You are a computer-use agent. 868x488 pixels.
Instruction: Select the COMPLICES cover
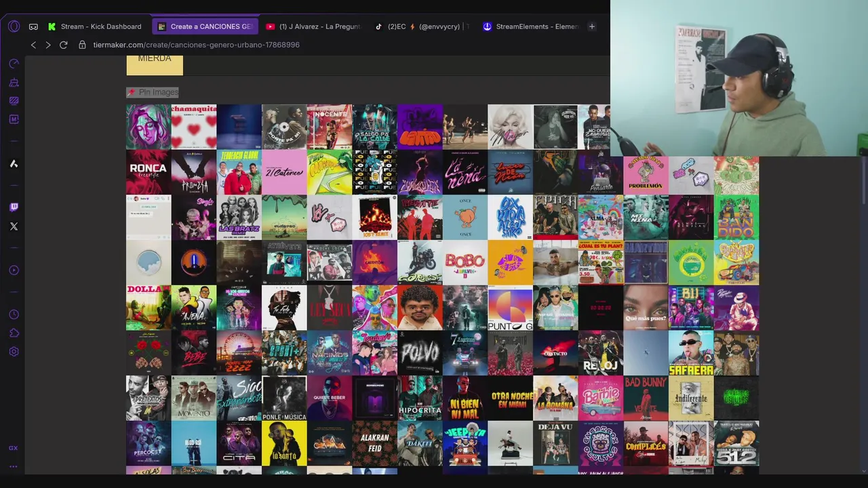[x=646, y=443]
